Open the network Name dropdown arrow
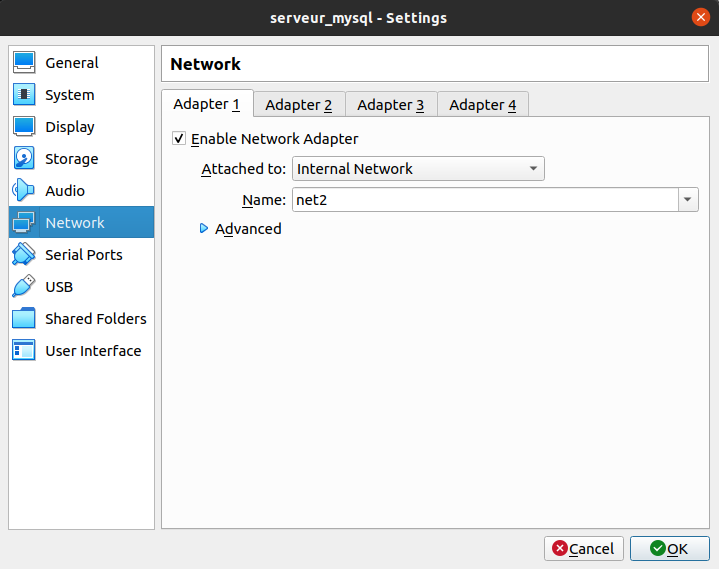 [688, 200]
